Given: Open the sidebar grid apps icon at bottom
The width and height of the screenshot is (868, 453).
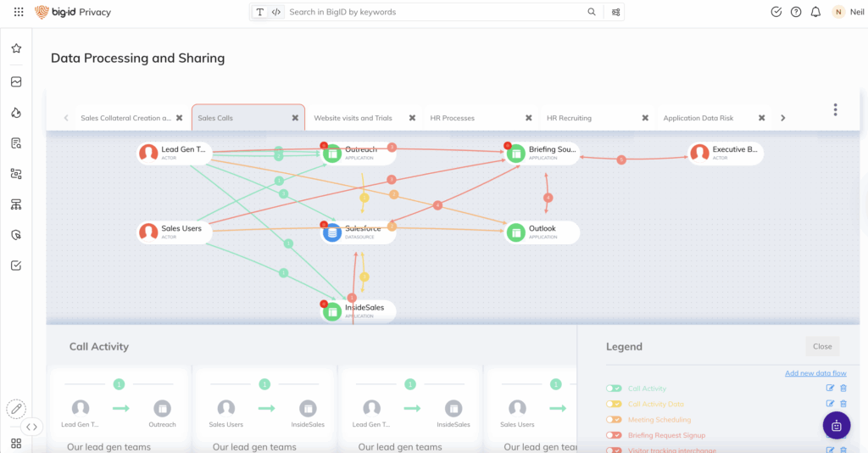Looking at the screenshot, I should [16, 444].
